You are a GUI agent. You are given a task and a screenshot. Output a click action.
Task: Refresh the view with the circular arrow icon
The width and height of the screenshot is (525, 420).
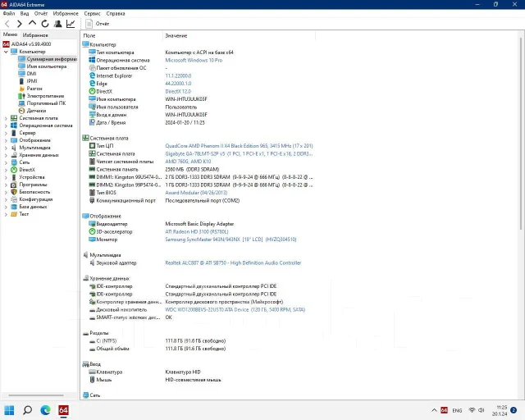[x=45, y=24]
